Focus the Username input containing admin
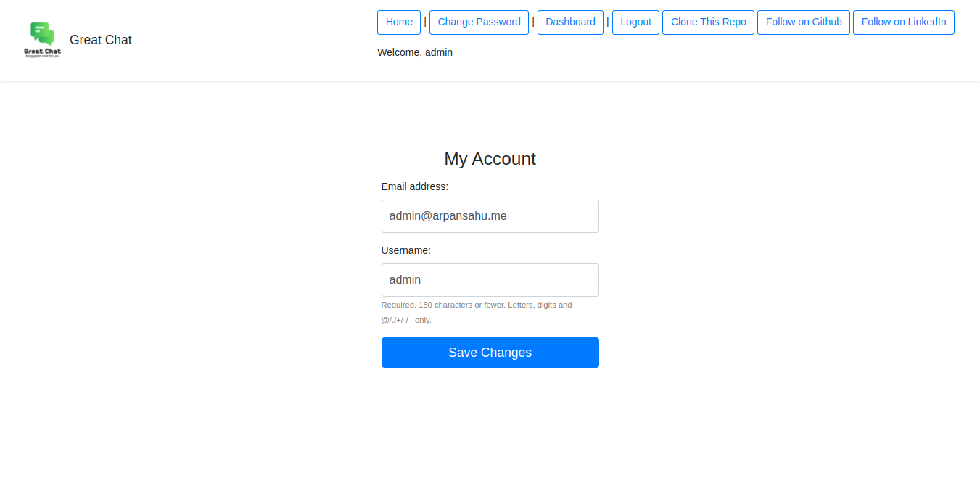The height and width of the screenshot is (481, 980). tap(490, 280)
